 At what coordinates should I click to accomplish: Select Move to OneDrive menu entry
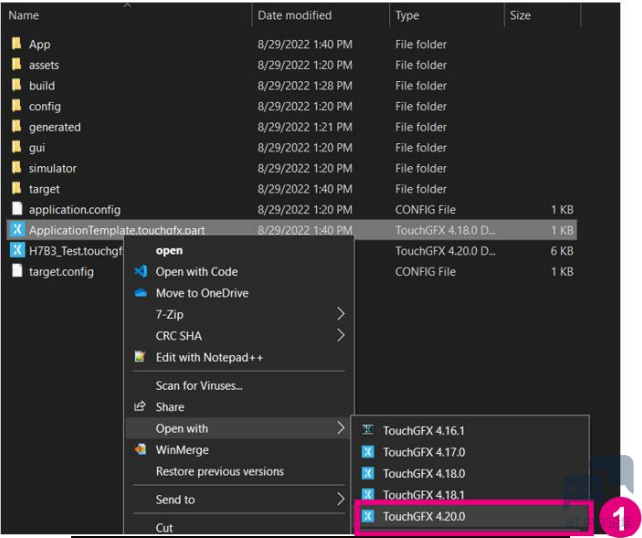click(239, 293)
